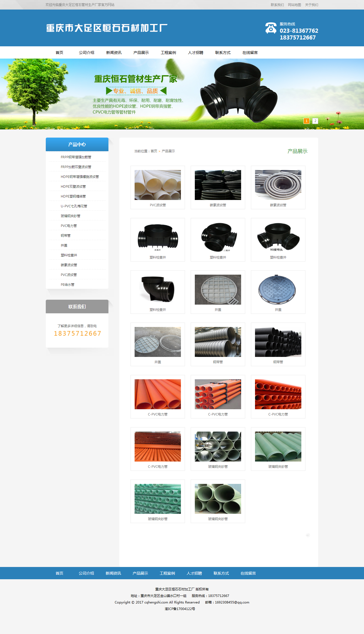View the blue round 井盖 product image
Image resolution: width=364 pixels, height=634 pixels.
[x=278, y=290]
